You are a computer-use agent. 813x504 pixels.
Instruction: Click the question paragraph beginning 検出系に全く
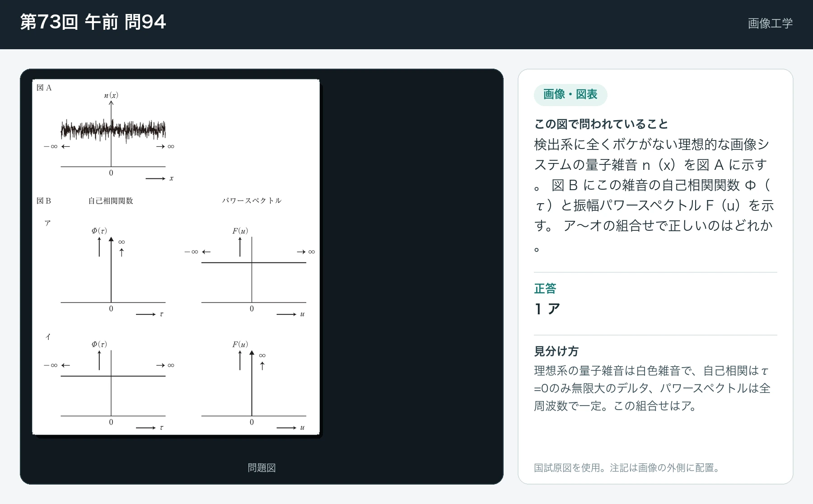[x=654, y=195]
